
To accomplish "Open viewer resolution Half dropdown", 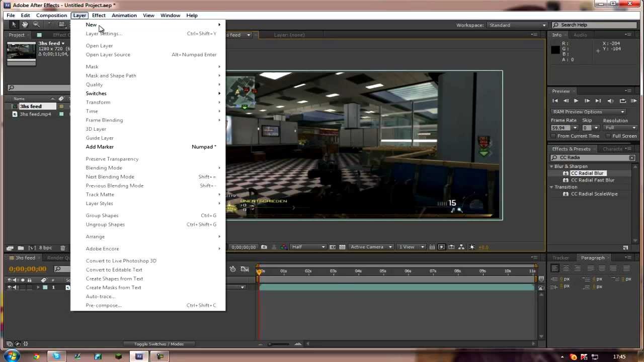I will point(308,247).
